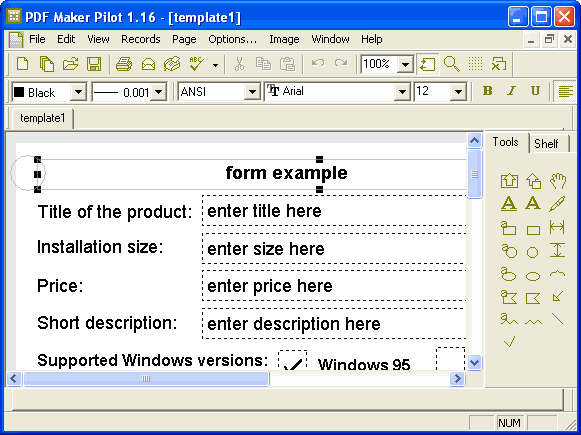The height and width of the screenshot is (435, 581).
Task: Select the plain polyline zigzag tool
Action: [533, 321]
